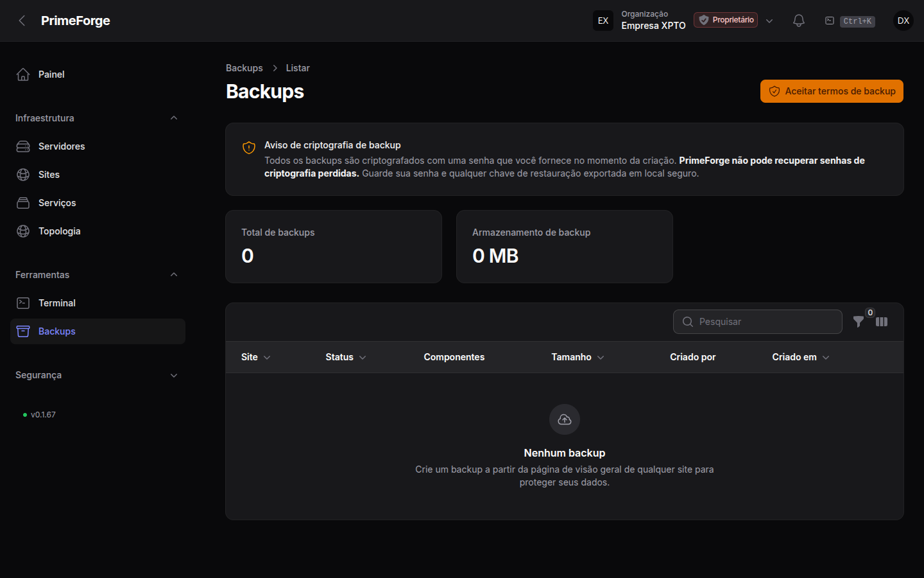The width and height of the screenshot is (924, 578).
Task: Open the notifications bell
Action: tap(799, 21)
